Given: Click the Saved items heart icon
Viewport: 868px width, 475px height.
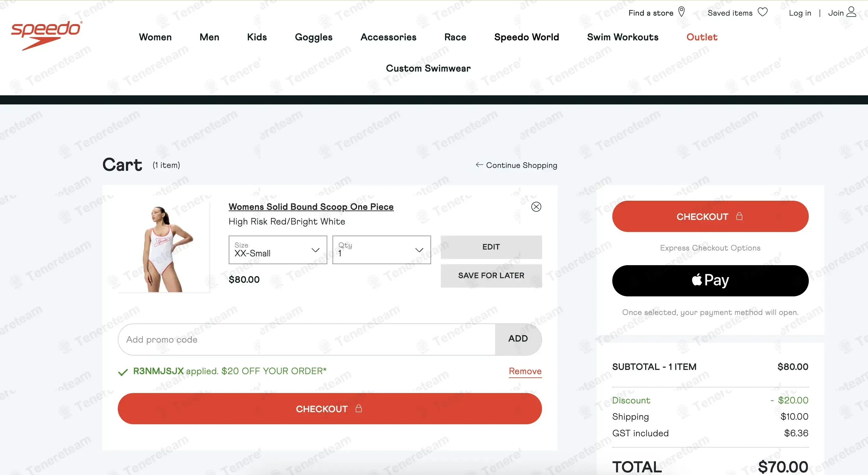Looking at the screenshot, I should click(763, 12).
